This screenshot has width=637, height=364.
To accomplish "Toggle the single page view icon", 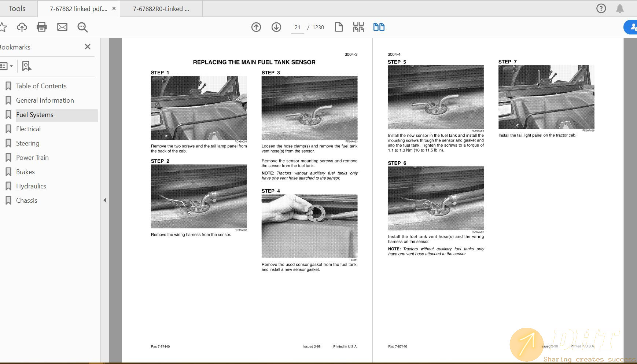I will pos(339,27).
